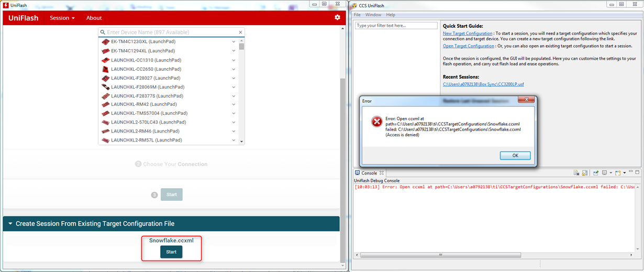Click the LAUNCHXL-CC1310 board icon
The image size is (644, 272).
click(106, 60)
